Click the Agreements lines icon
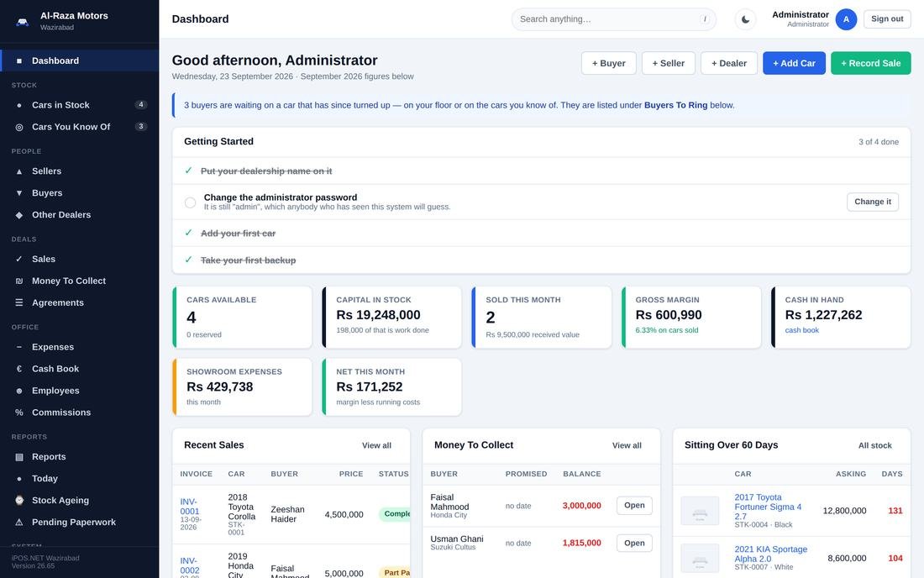The image size is (924, 578). [x=18, y=302]
